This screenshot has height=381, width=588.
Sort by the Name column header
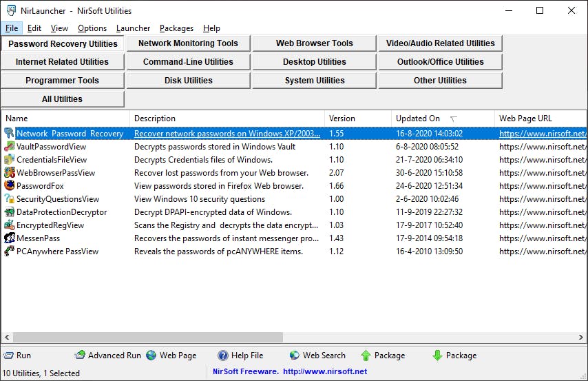point(65,119)
